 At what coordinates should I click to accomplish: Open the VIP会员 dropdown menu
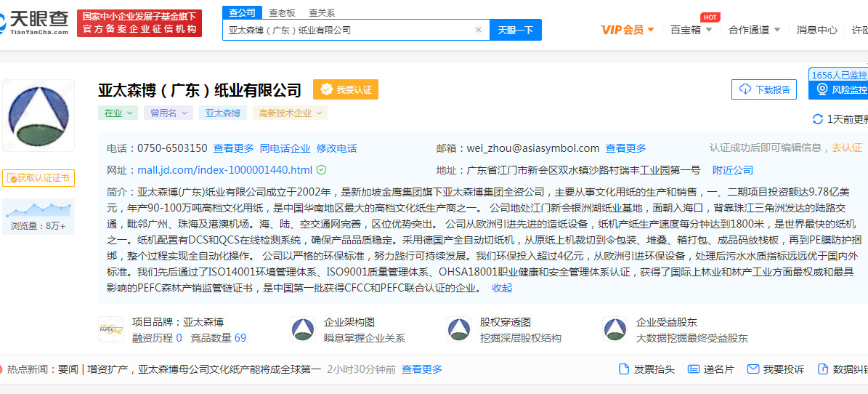[628, 30]
